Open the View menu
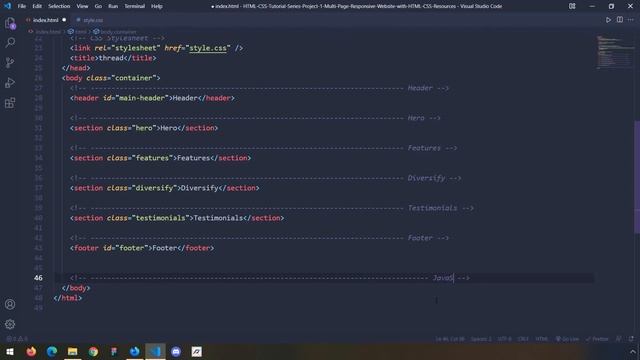 pyautogui.click(x=82, y=6)
